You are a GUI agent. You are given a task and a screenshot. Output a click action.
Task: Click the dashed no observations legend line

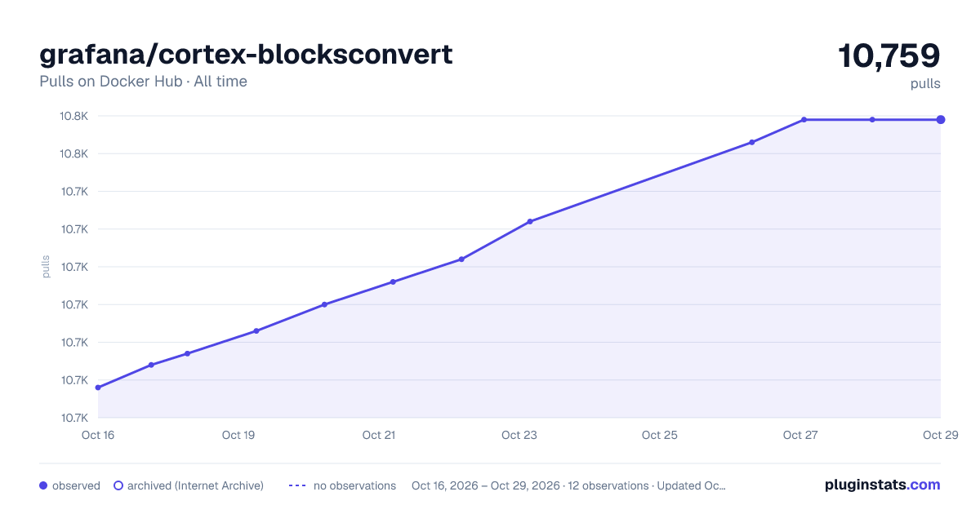tap(297, 485)
